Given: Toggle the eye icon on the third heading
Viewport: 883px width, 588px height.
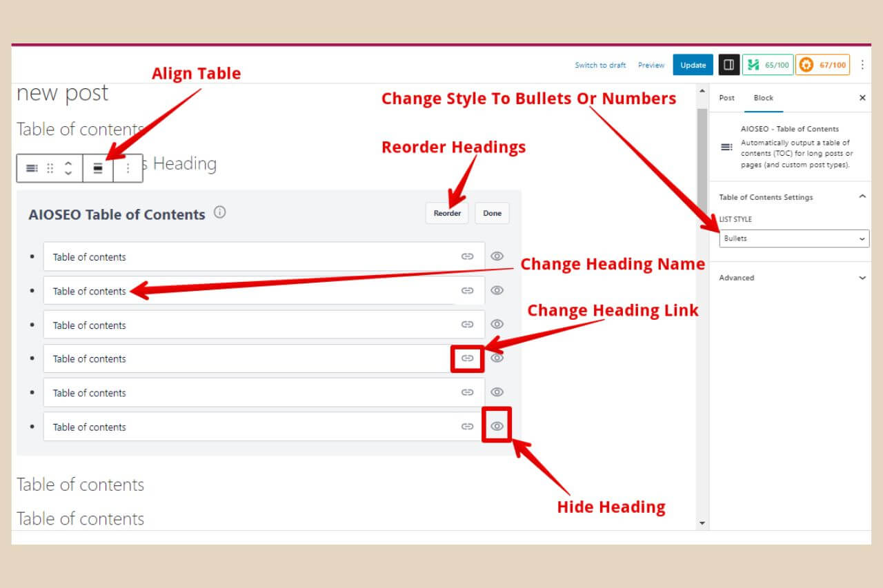Looking at the screenshot, I should (497, 324).
